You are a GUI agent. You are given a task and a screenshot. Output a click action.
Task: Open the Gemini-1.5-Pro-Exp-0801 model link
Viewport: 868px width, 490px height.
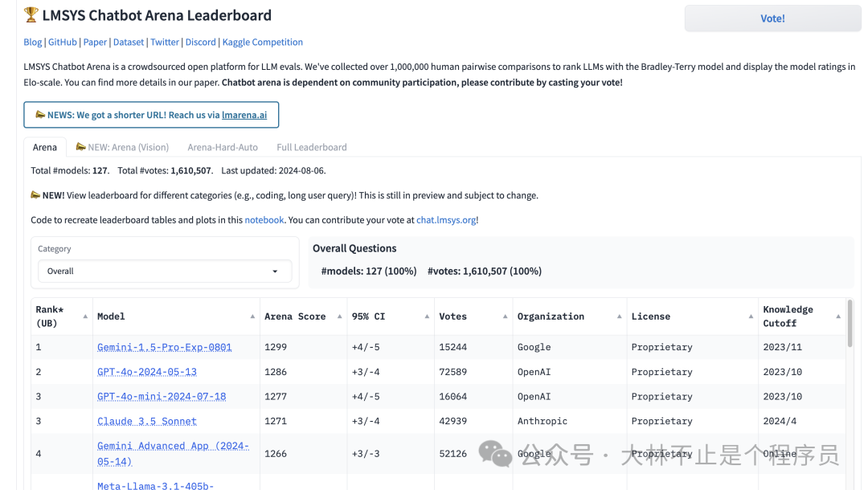coord(164,347)
